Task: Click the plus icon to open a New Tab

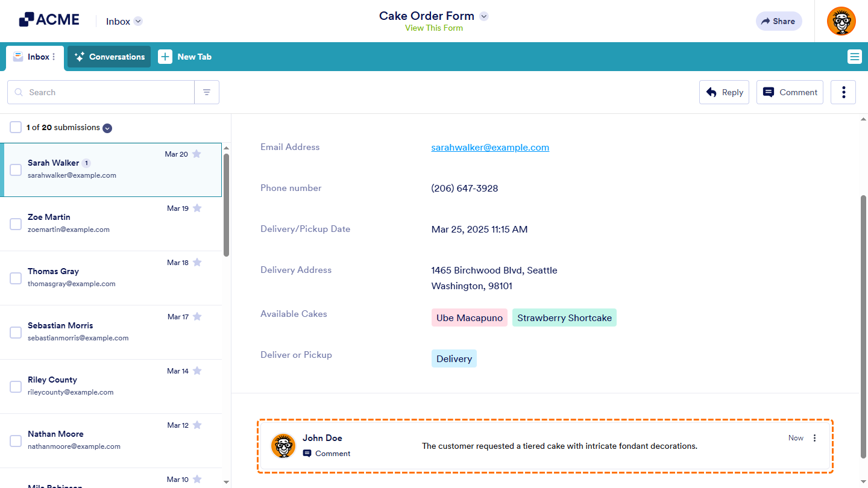Action: (165, 57)
